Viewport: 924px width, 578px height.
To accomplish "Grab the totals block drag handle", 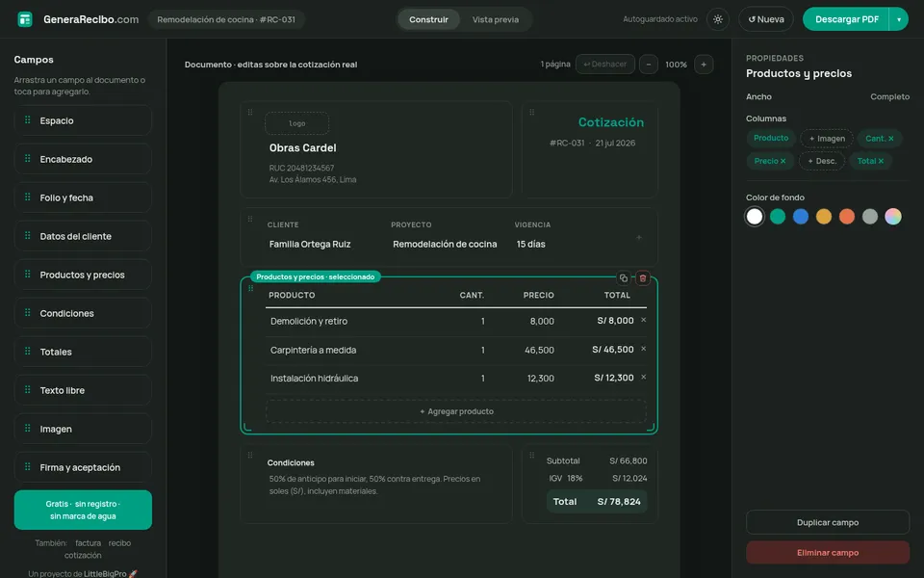I will click(531, 455).
